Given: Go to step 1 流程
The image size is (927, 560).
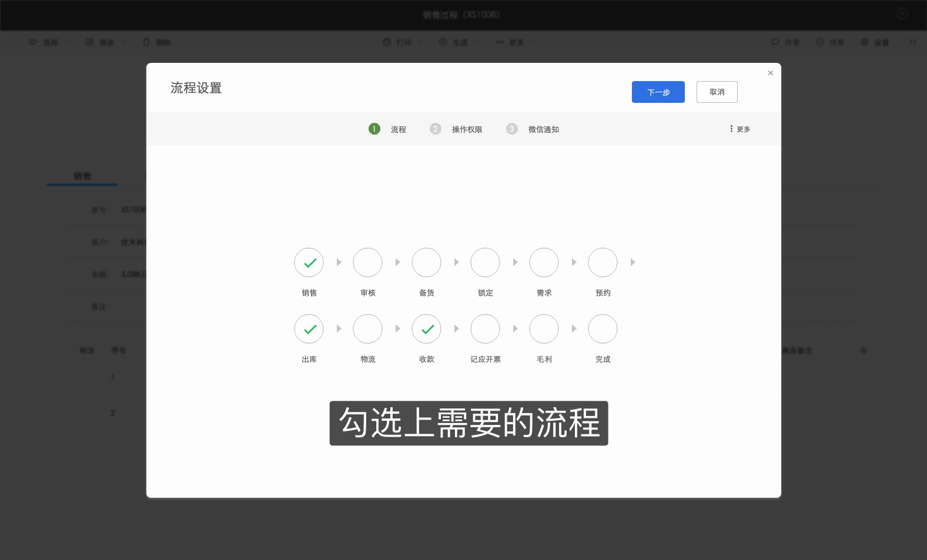Looking at the screenshot, I should (387, 129).
